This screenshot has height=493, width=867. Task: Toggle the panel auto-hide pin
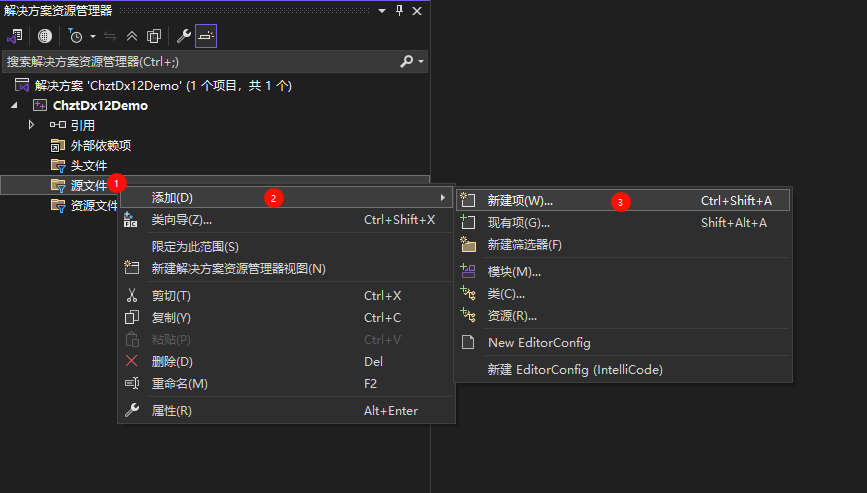(400, 10)
